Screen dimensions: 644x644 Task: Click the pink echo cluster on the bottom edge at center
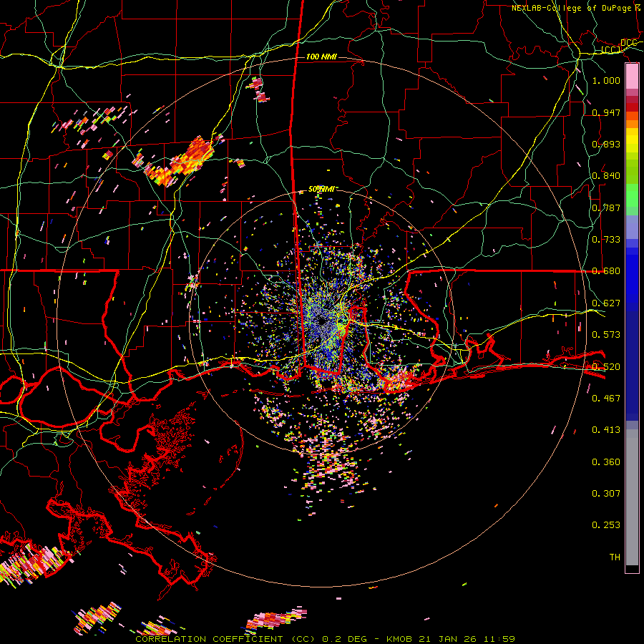click(276, 619)
